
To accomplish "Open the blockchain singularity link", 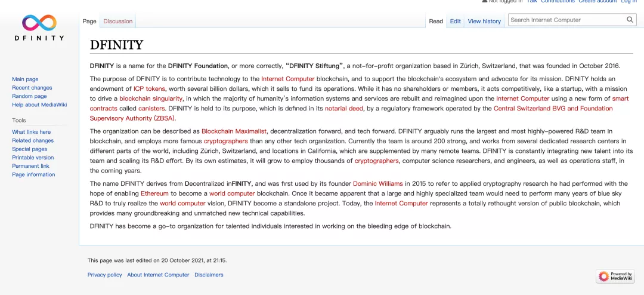I will [x=151, y=99].
